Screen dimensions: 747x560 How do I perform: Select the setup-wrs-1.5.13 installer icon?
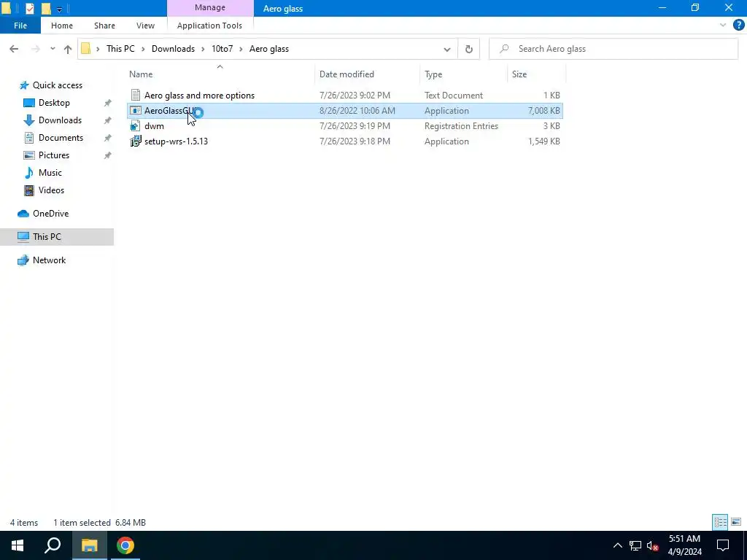click(136, 141)
